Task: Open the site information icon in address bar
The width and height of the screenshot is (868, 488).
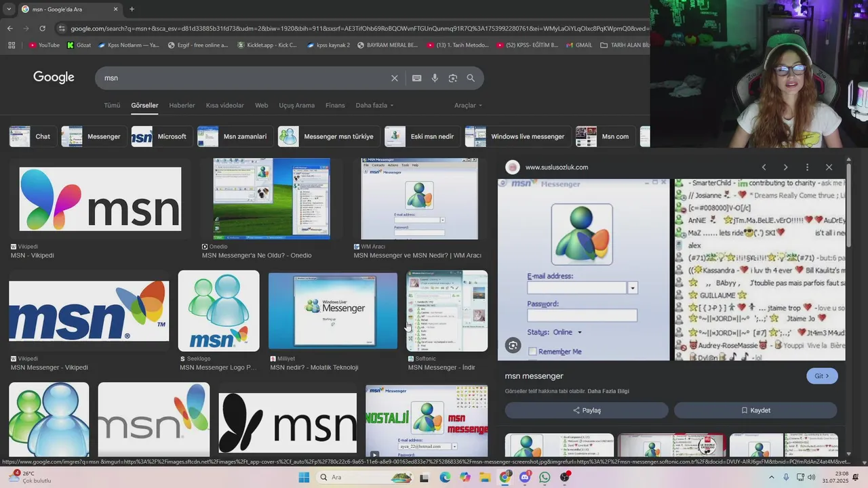Action: pos(62,28)
